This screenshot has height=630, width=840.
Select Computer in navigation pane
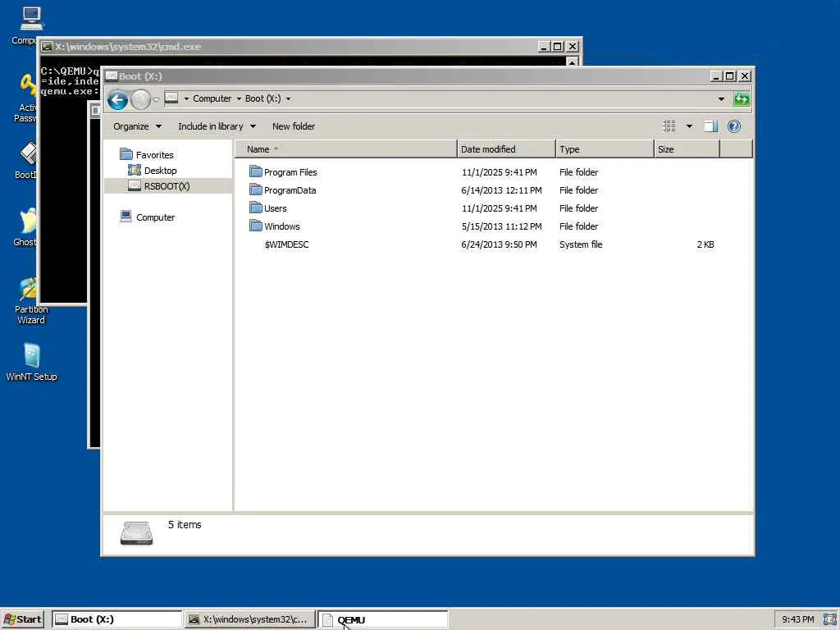[x=155, y=217]
